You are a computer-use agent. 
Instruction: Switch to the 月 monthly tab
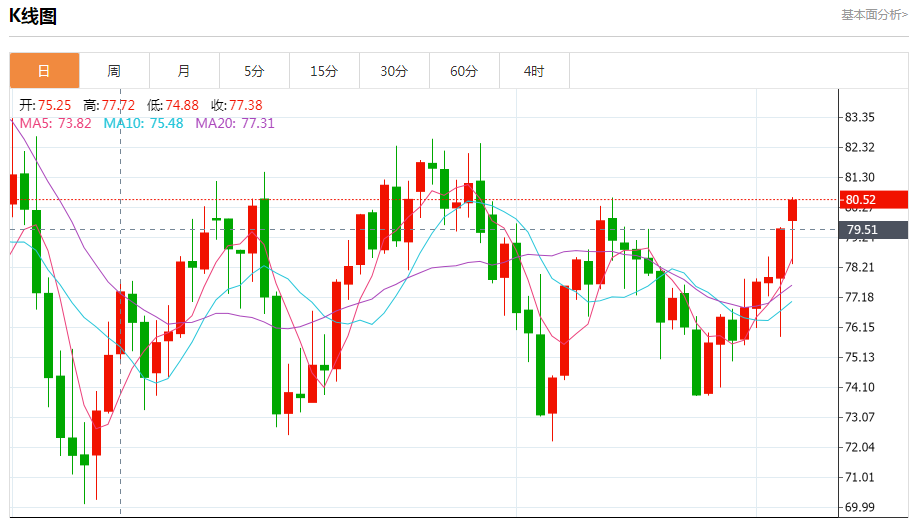click(x=184, y=71)
